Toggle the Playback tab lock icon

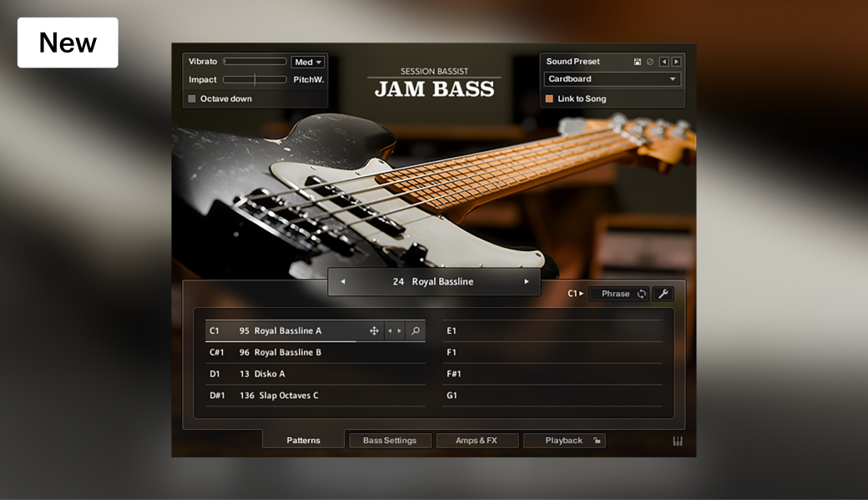[x=597, y=440]
